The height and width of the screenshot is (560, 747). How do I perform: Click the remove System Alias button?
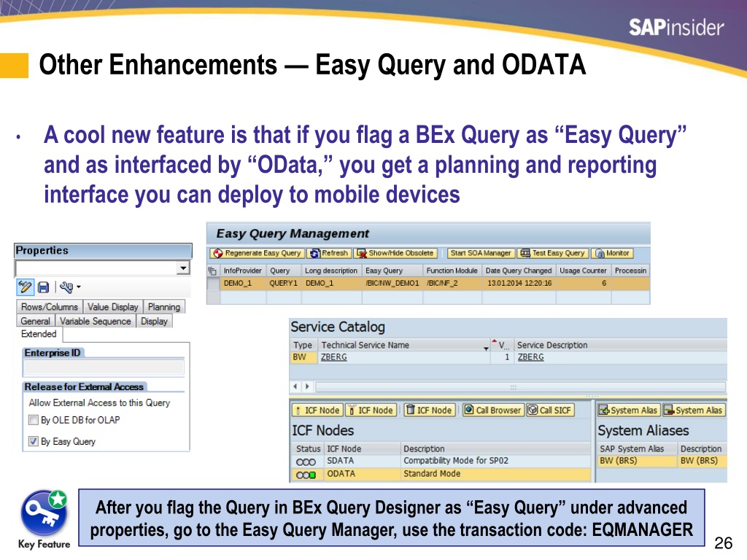click(x=694, y=410)
